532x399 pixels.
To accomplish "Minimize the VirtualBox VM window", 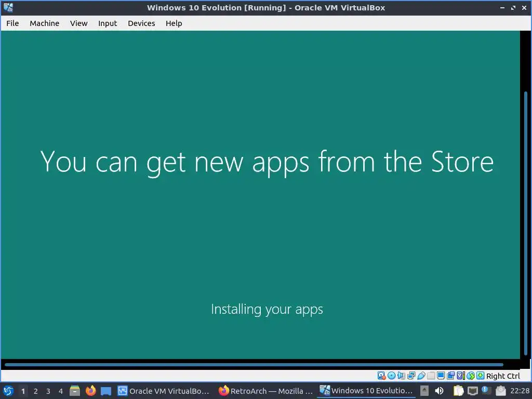I will tap(502, 7).
